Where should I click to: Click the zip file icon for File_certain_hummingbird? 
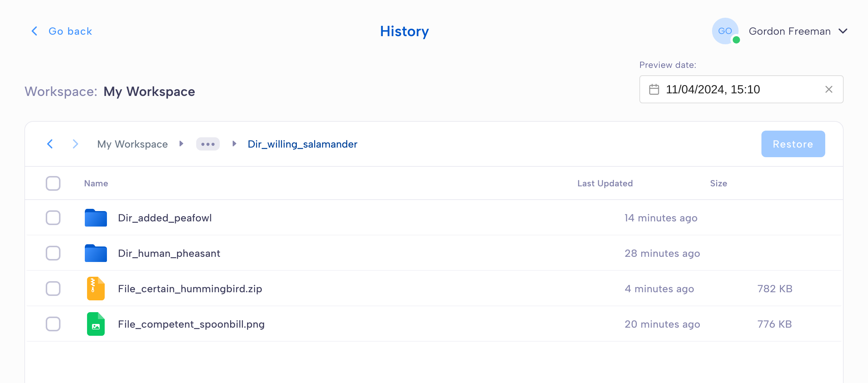click(96, 289)
